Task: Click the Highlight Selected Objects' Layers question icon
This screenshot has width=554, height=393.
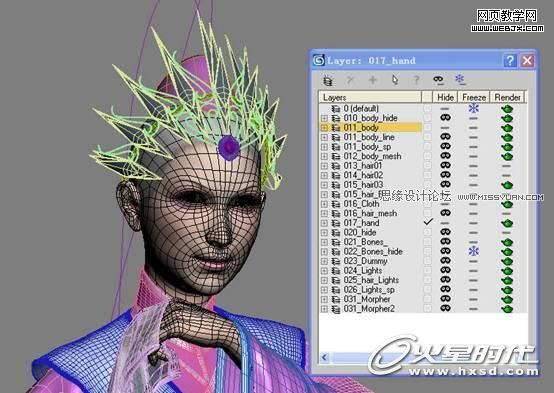Action: click(x=416, y=80)
